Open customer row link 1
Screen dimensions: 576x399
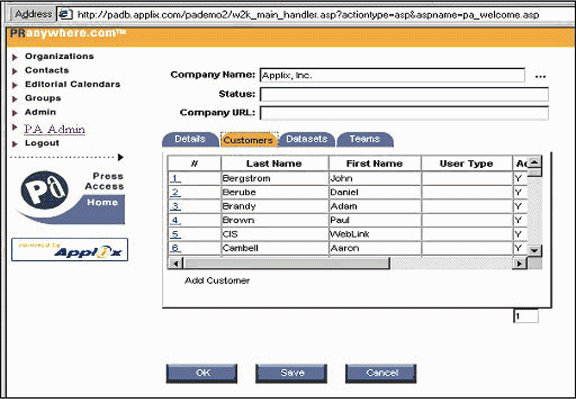click(x=175, y=179)
